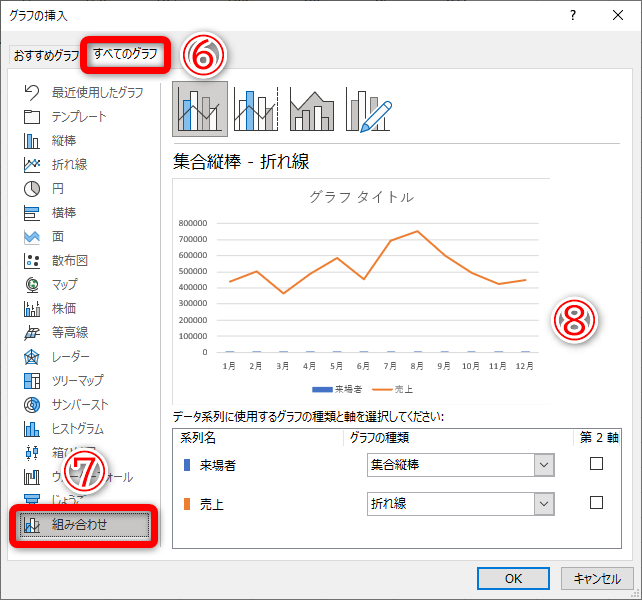Choose the funnel chart icon

[32, 498]
